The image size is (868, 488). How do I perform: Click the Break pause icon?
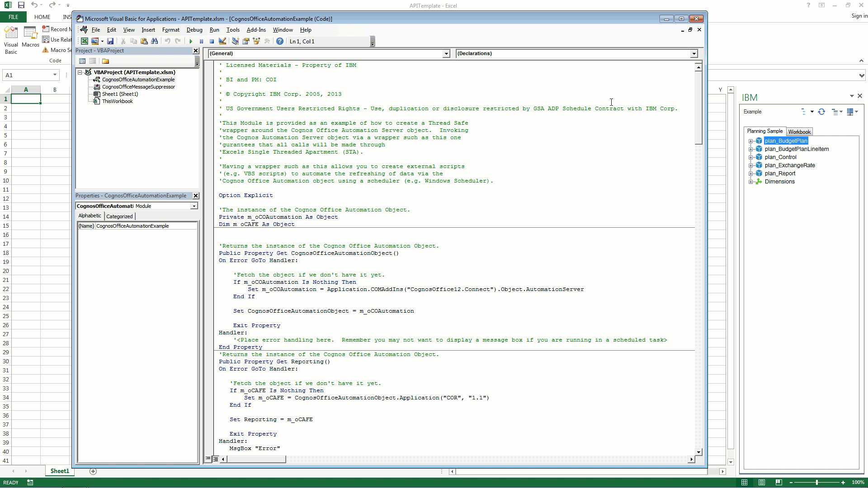click(201, 41)
